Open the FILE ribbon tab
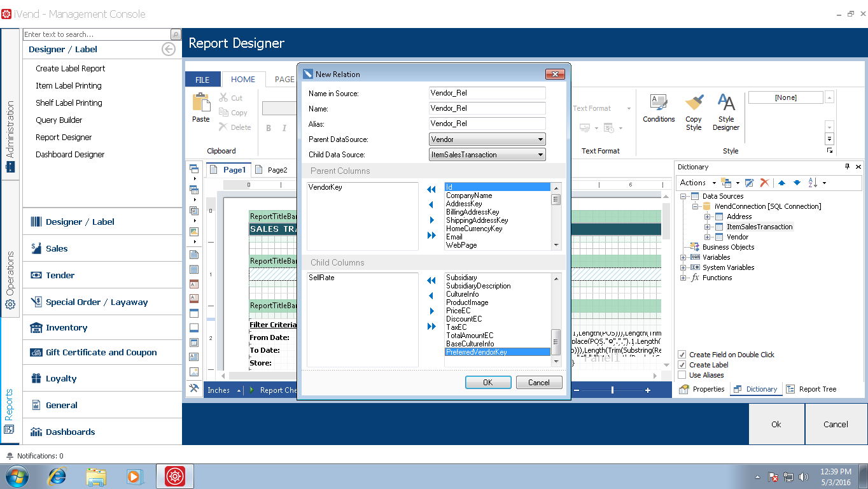This screenshot has width=868, height=489. [202, 80]
